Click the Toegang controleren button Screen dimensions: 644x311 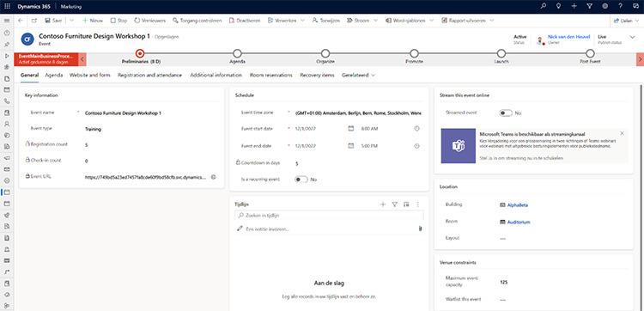[x=197, y=21]
